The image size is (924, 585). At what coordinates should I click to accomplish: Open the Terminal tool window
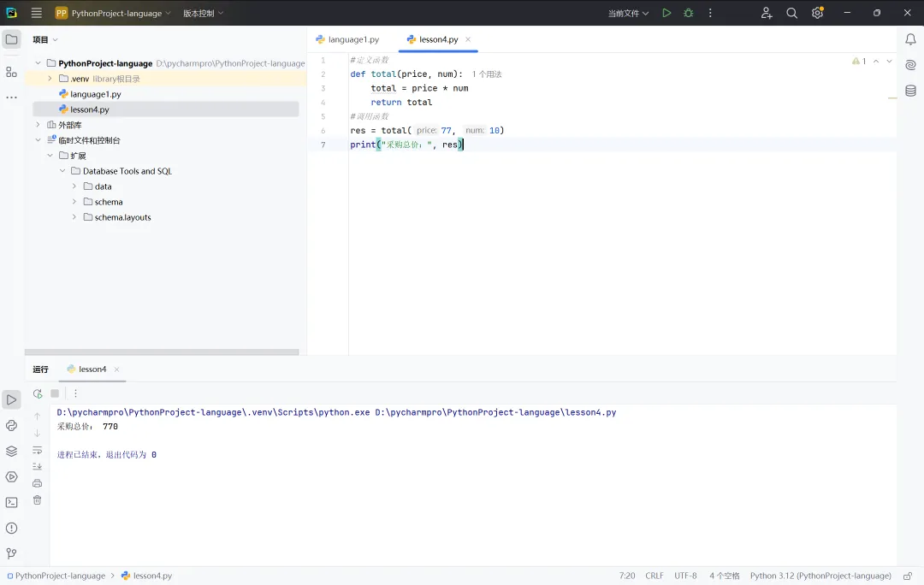12,503
